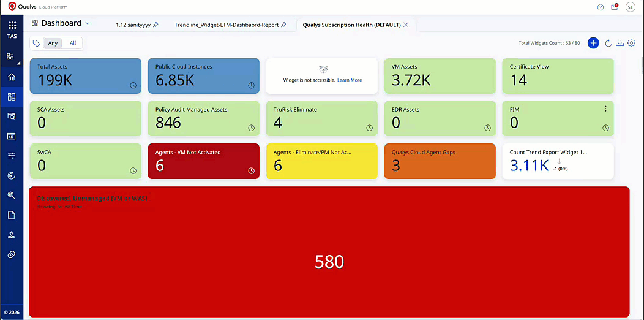Open the Public Cloud Instances 6.85K widget
Screen dimensions: 644x320
click(204, 75)
